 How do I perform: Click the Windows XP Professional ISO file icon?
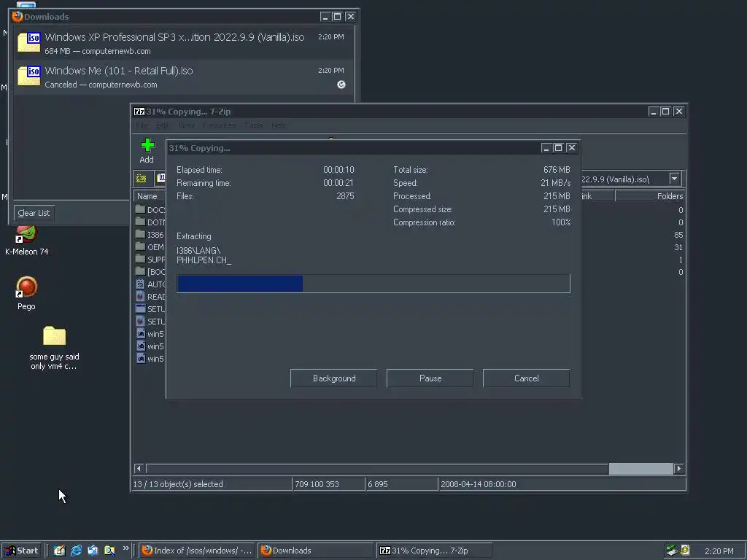coord(29,42)
